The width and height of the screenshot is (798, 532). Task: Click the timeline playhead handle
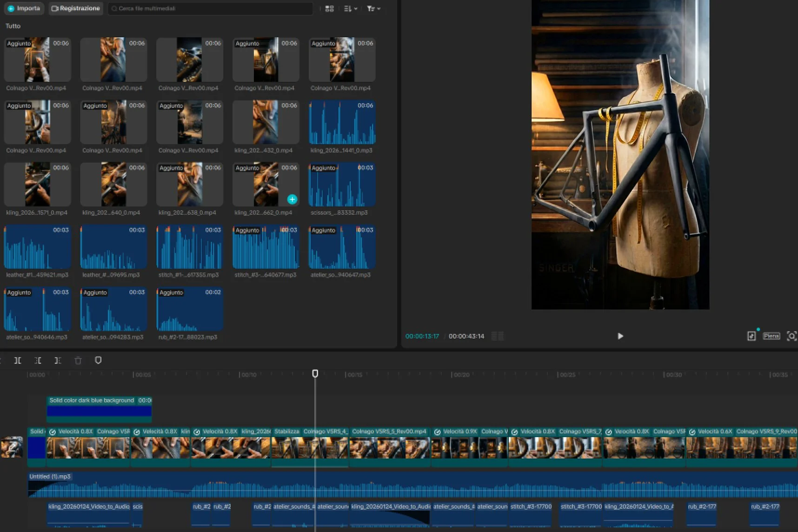click(315, 373)
